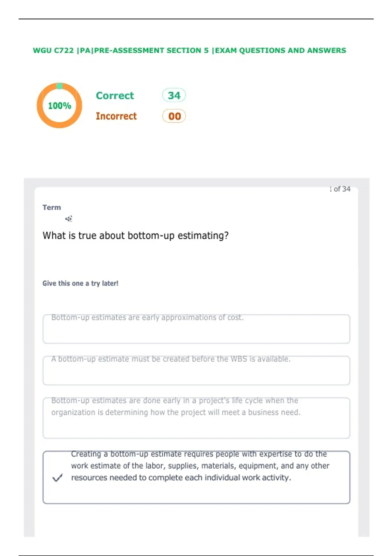Click the speaker audio icon under Term
This screenshot has height=556, width=392.
pos(69,219)
